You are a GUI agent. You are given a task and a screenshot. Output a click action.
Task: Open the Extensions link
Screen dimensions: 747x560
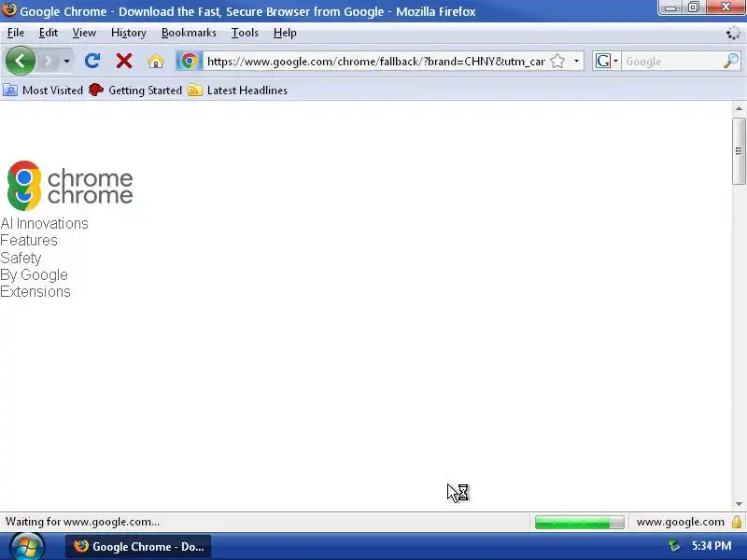click(x=35, y=291)
